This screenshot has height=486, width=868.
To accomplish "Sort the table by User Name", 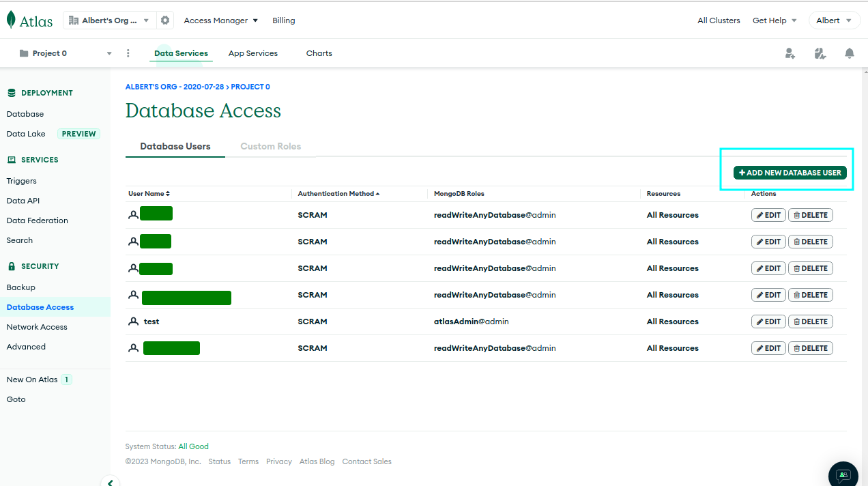I will (149, 194).
